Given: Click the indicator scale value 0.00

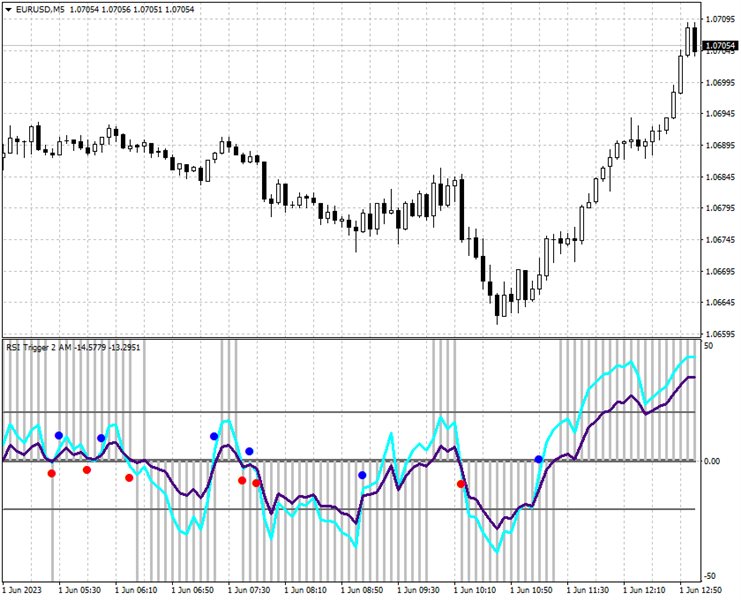Looking at the screenshot, I should [x=712, y=461].
